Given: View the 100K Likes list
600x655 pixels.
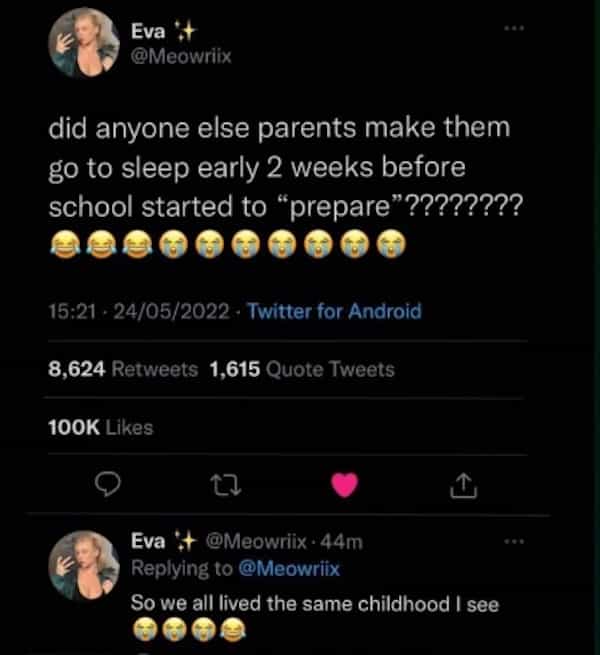Looking at the screenshot, I should point(100,427).
